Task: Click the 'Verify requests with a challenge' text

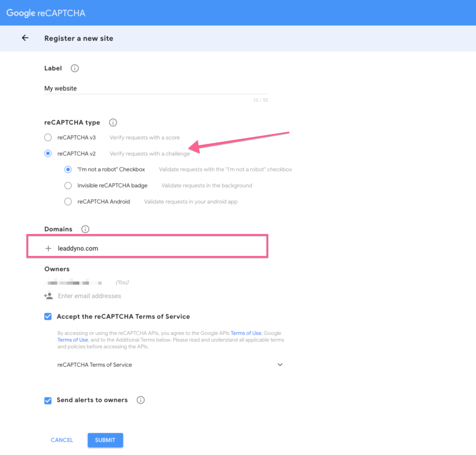Action: coord(150,154)
